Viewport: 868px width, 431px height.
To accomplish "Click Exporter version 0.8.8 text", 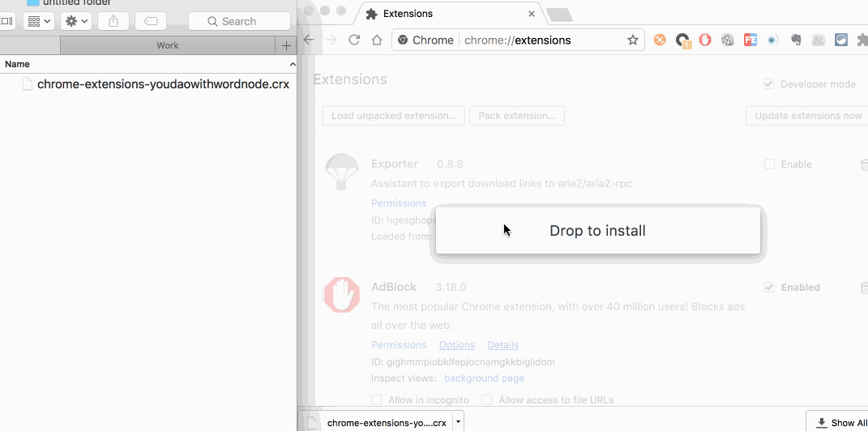I will point(450,164).
